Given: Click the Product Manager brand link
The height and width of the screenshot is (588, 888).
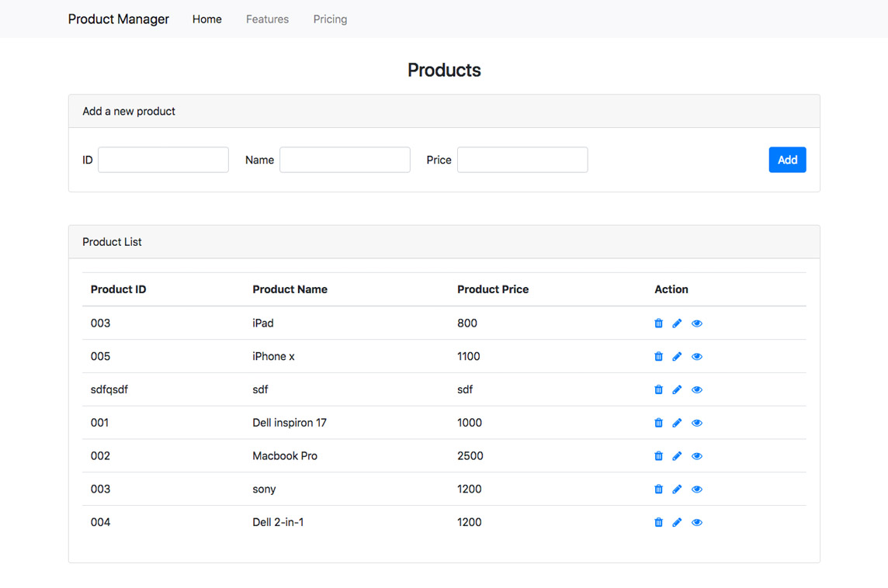Looking at the screenshot, I should coord(118,19).
